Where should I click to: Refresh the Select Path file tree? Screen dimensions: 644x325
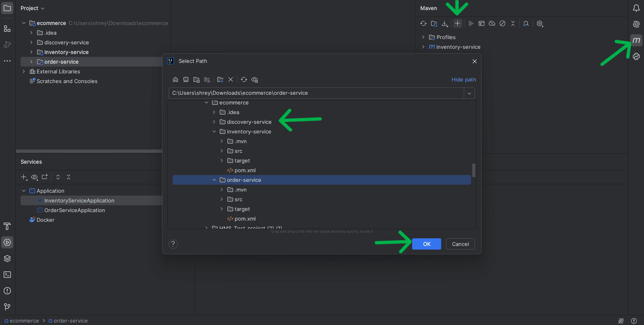point(244,79)
